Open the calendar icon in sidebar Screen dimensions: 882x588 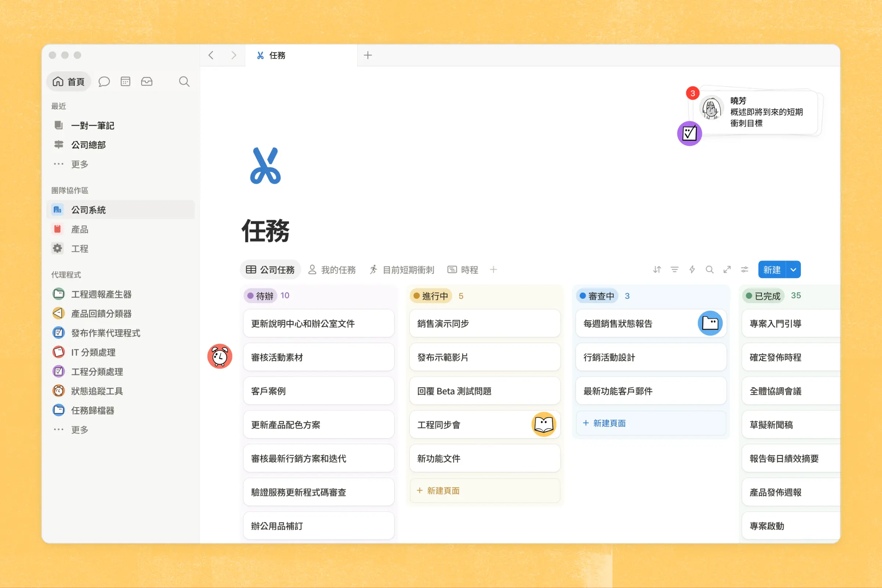(125, 81)
